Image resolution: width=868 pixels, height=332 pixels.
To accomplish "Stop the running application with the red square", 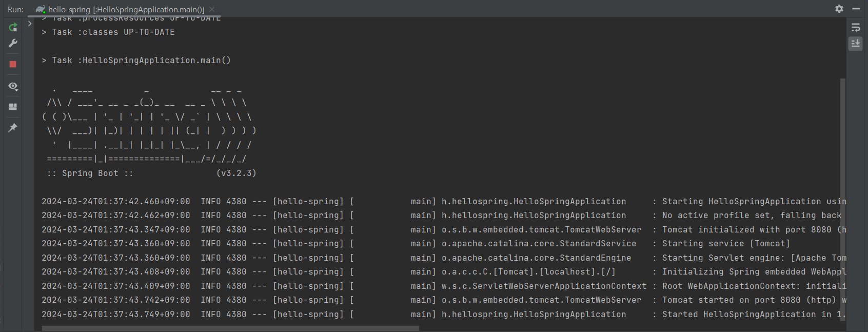I will point(13,64).
